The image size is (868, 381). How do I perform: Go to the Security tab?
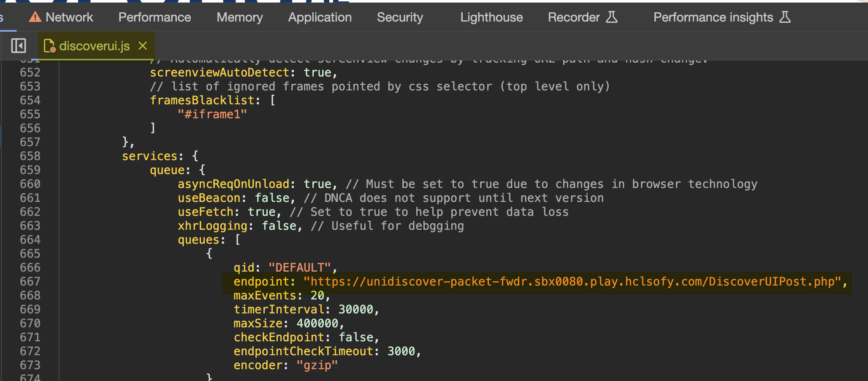click(399, 17)
